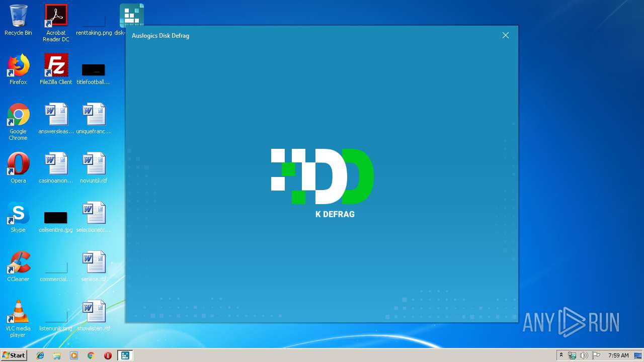Select the uniquefranc Word document

pos(94,119)
